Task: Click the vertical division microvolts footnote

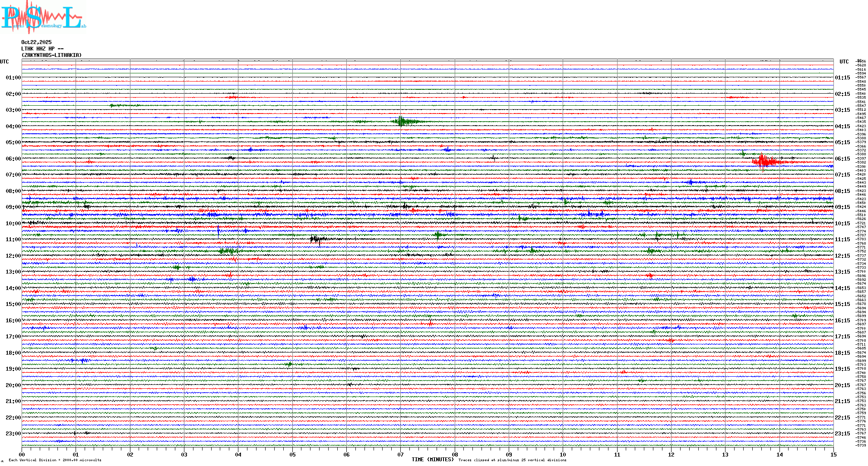Action: [55, 460]
